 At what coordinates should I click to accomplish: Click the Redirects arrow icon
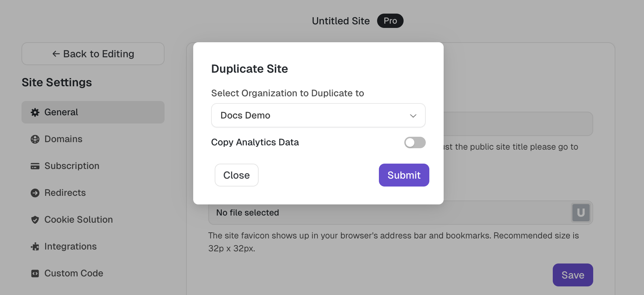35,193
